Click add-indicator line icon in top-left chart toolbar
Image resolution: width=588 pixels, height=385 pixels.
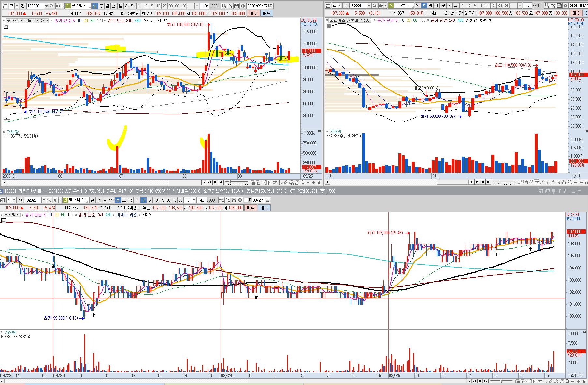coord(231,6)
